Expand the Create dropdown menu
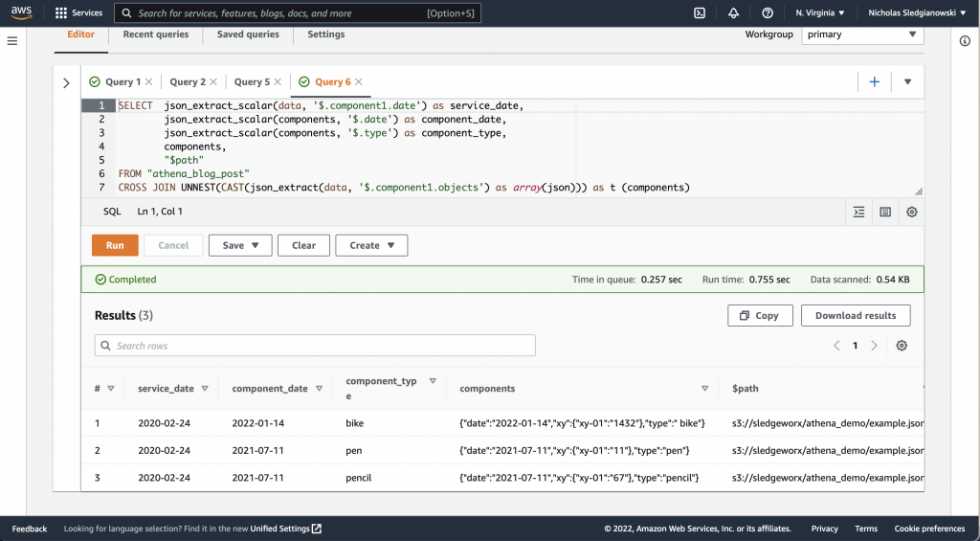The height and width of the screenshot is (541, 980). click(x=371, y=245)
